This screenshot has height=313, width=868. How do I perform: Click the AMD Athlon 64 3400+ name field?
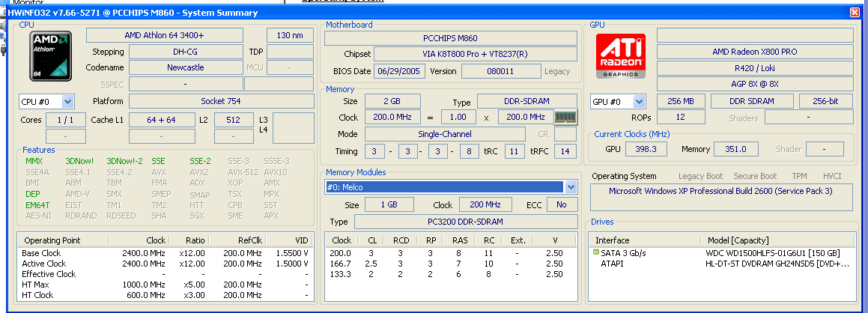click(165, 35)
